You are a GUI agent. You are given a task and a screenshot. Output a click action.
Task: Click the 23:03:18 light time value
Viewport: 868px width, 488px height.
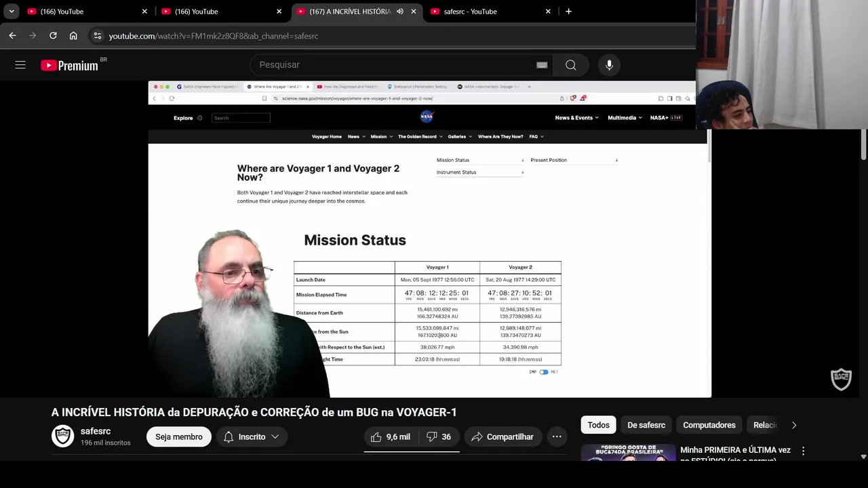click(x=437, y=359)
